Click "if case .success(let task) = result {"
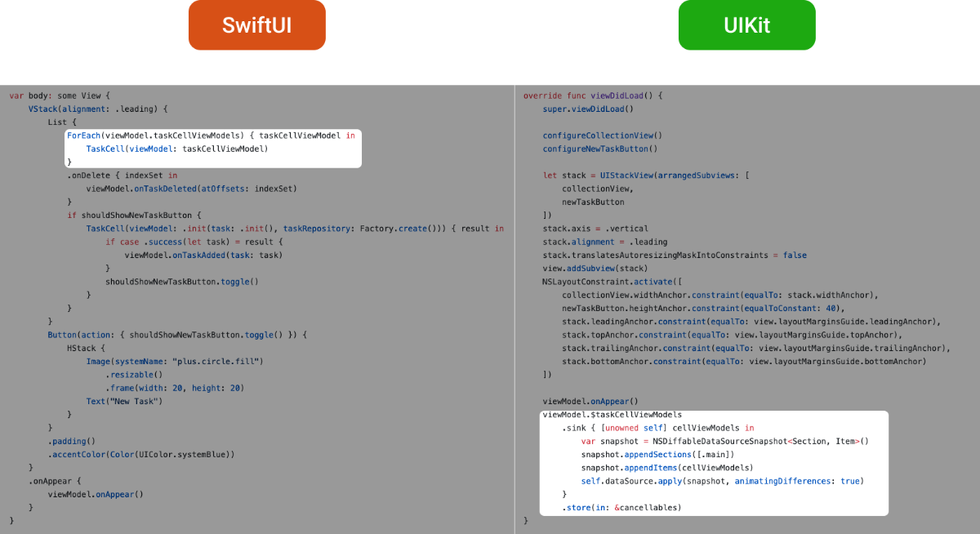 [194, 242]
